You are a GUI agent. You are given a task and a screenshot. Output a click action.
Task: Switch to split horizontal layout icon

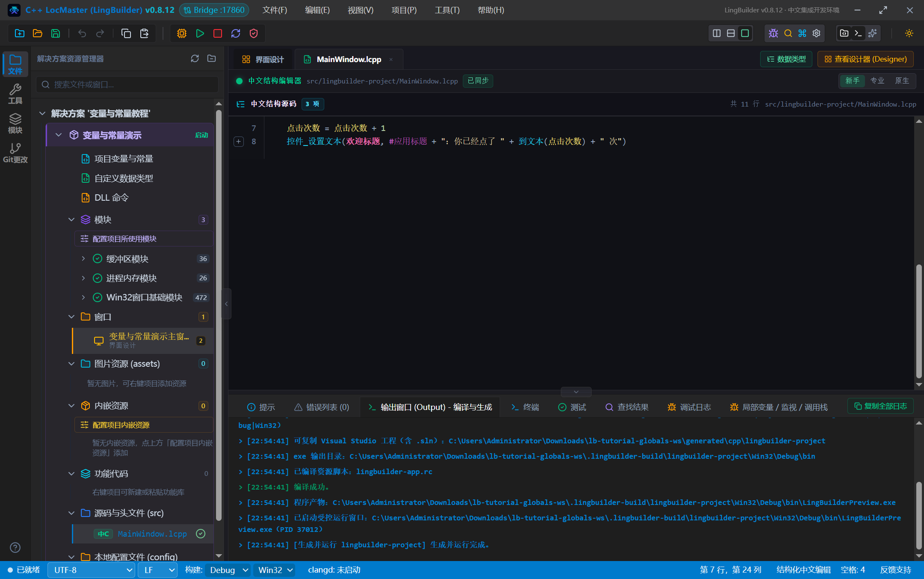pyautogui.click(x=731, y=33)
